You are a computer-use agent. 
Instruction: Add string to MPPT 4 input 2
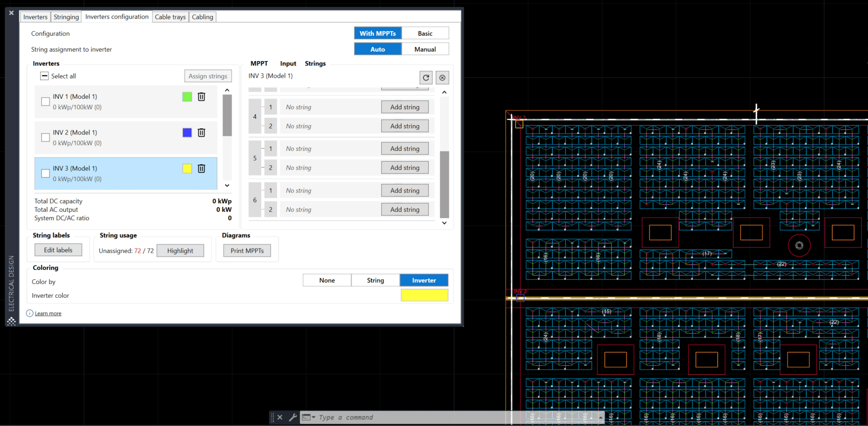(405, 126)
